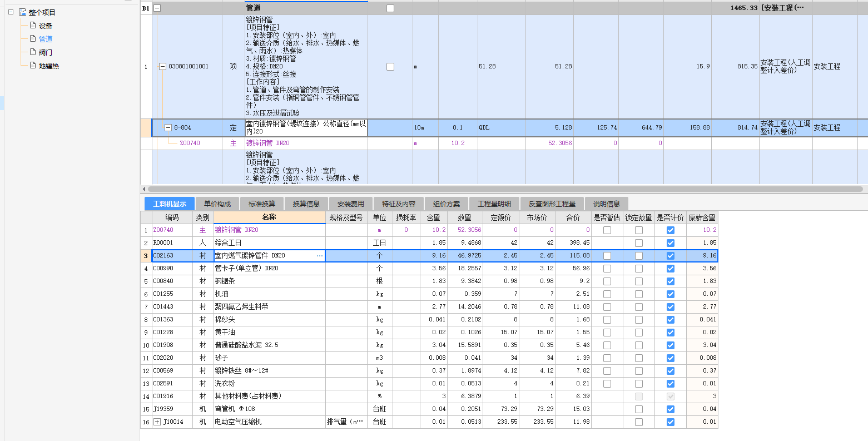
Task: Click the 其他材料费(占材料费) name cell
Action: [x=269, y=397]
